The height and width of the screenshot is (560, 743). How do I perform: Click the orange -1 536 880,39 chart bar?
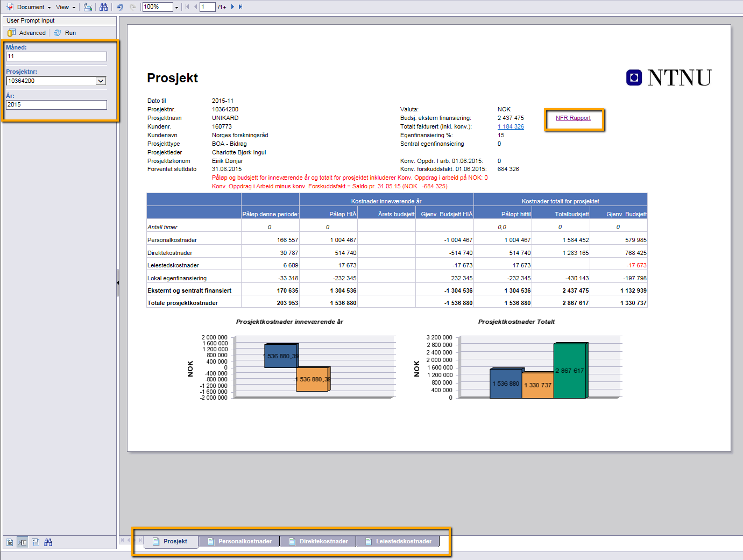click(313, 379)
